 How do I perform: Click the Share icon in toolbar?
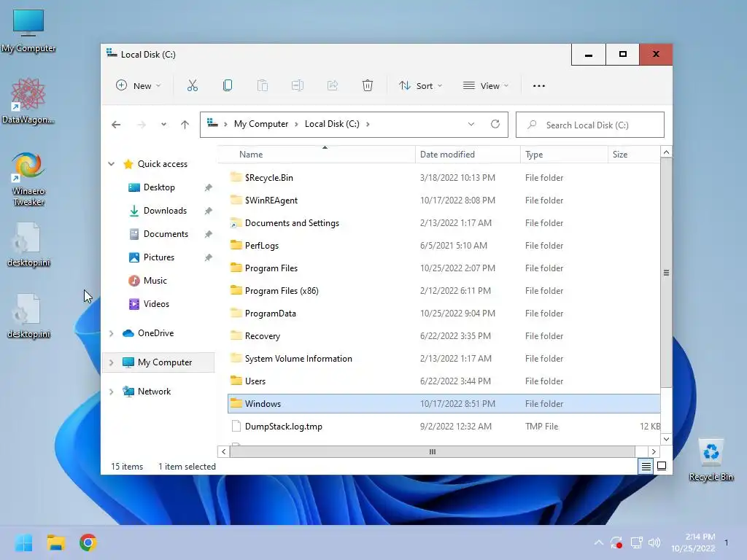pyautogui.click(x=333, y=86)
